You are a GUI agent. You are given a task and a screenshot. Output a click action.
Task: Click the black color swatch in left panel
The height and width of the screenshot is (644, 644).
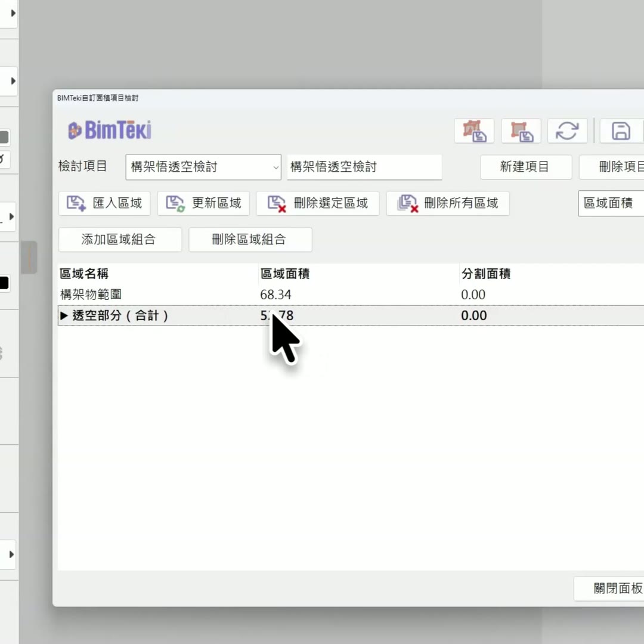coord(4,283)
